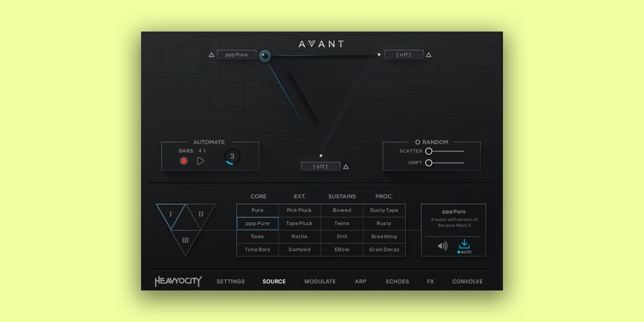Click the ppp Pure title in the info panel
Viewport: 644px width, 322px height.
tap(454, 212)
